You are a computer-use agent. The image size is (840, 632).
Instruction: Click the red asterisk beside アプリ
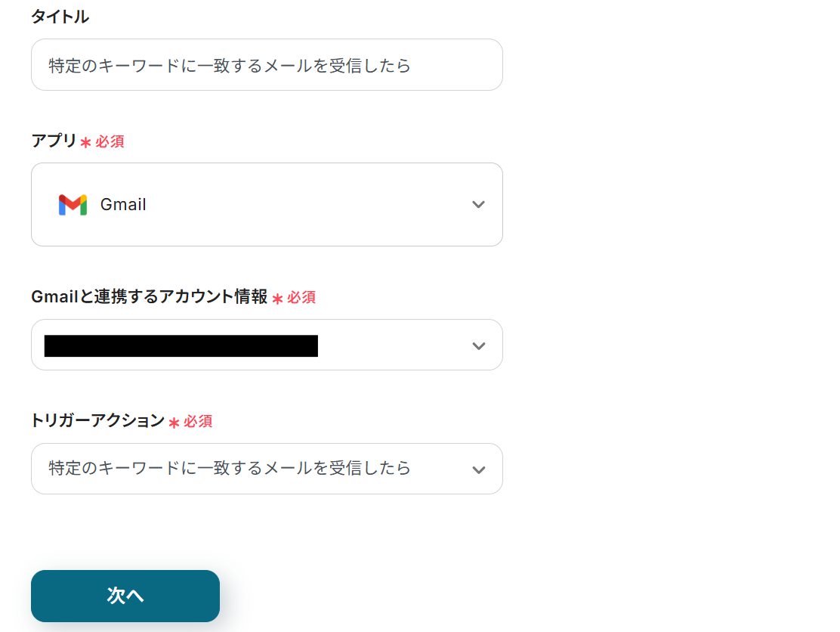tap(86, 142)
